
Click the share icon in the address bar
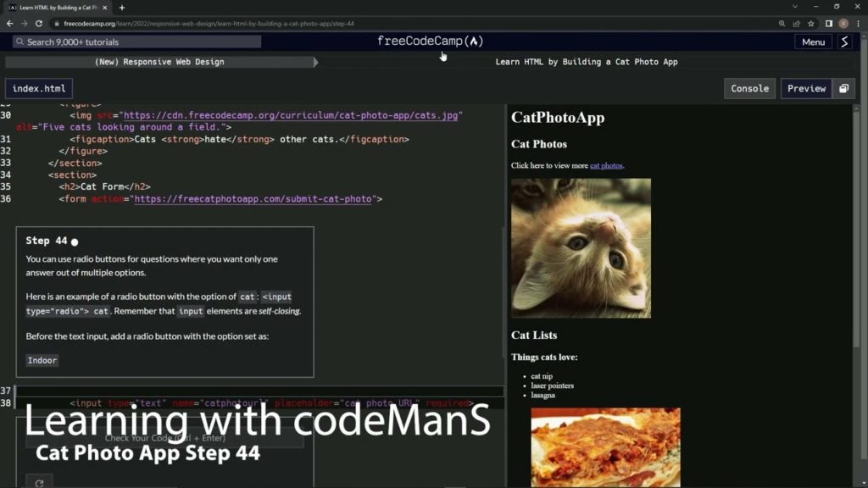(x=797, y=24)
